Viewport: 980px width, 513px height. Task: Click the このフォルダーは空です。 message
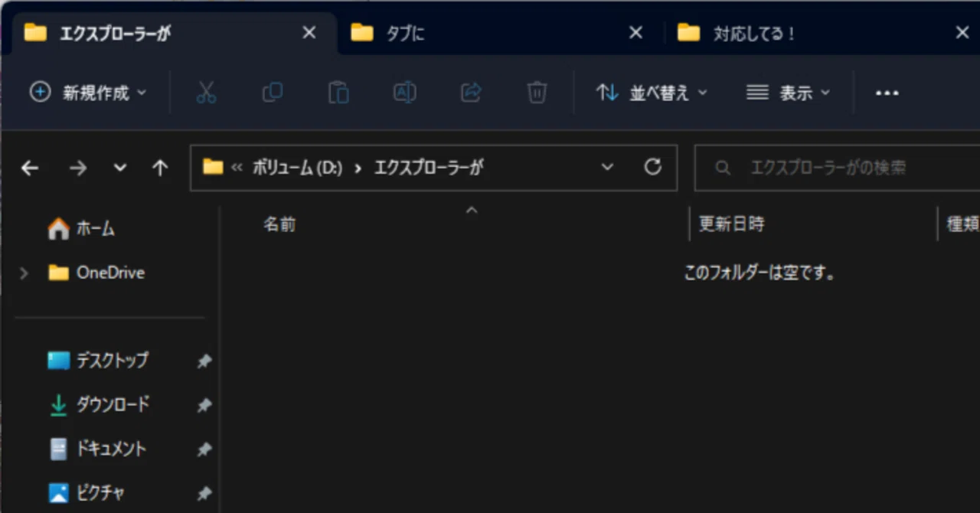759,273
